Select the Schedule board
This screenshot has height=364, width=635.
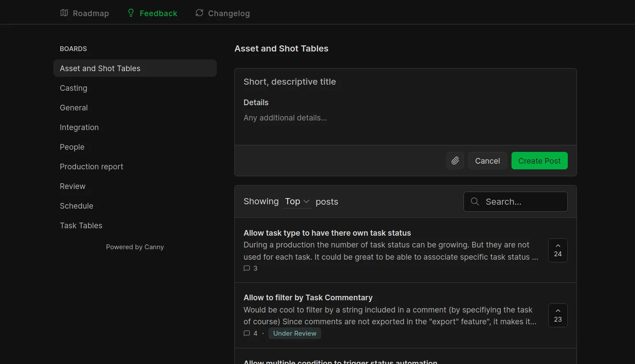[135, 206]
